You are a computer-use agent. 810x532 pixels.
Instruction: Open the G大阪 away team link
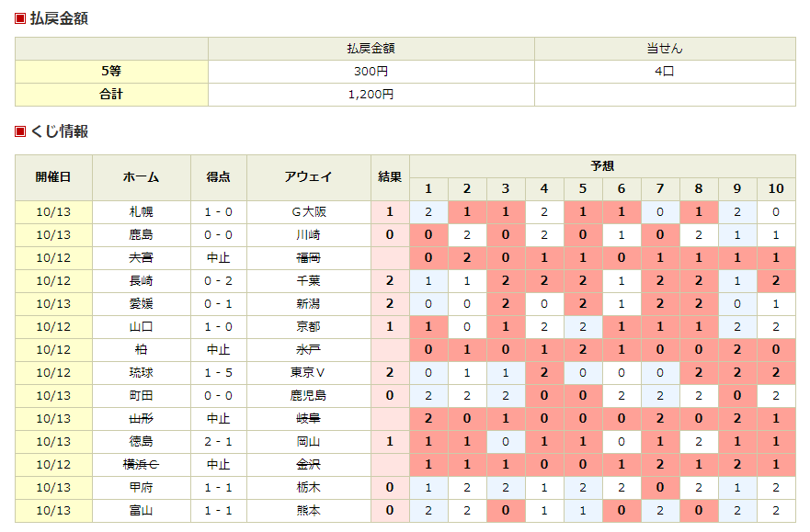[308, 212]
